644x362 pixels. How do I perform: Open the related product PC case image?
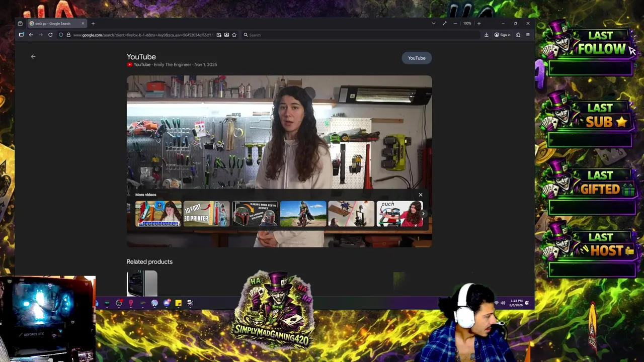pyautogui.click(x=142, y=284)
